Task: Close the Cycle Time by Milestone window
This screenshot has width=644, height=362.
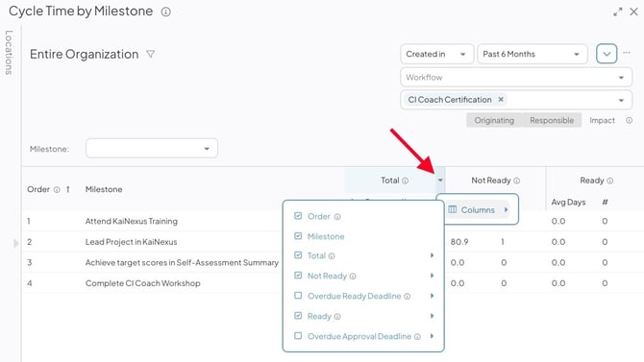Action: click(x=634, y=12)
